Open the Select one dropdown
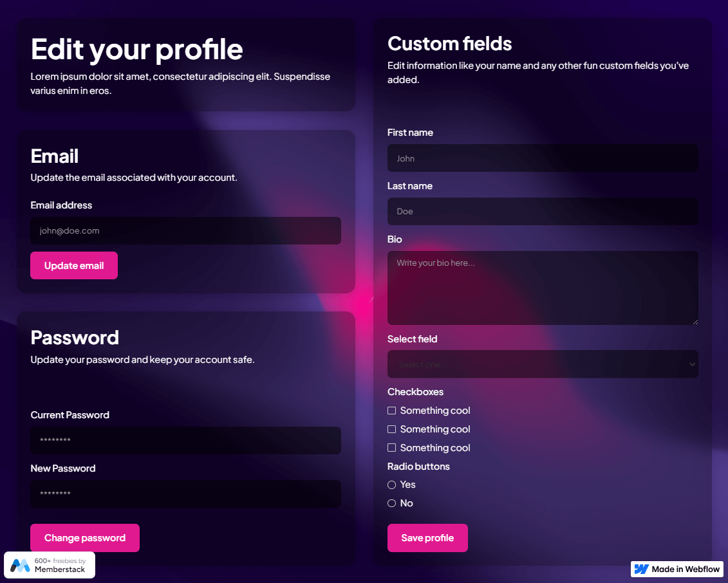The width and height of the screenshot is (728, 583). tap(543, 364)
